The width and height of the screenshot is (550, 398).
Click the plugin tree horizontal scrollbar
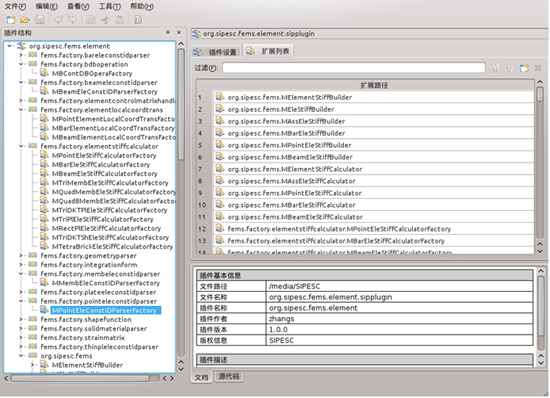coord(81,378)
